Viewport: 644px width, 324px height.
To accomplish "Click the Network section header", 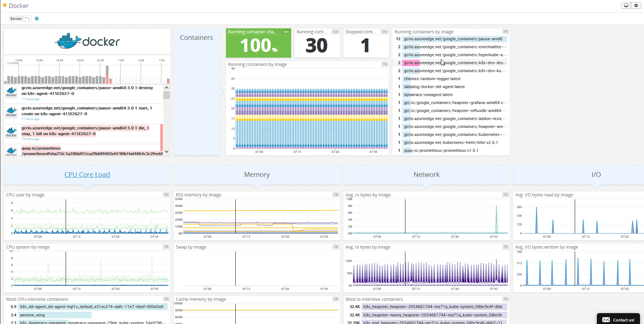I will pos(426,175).
